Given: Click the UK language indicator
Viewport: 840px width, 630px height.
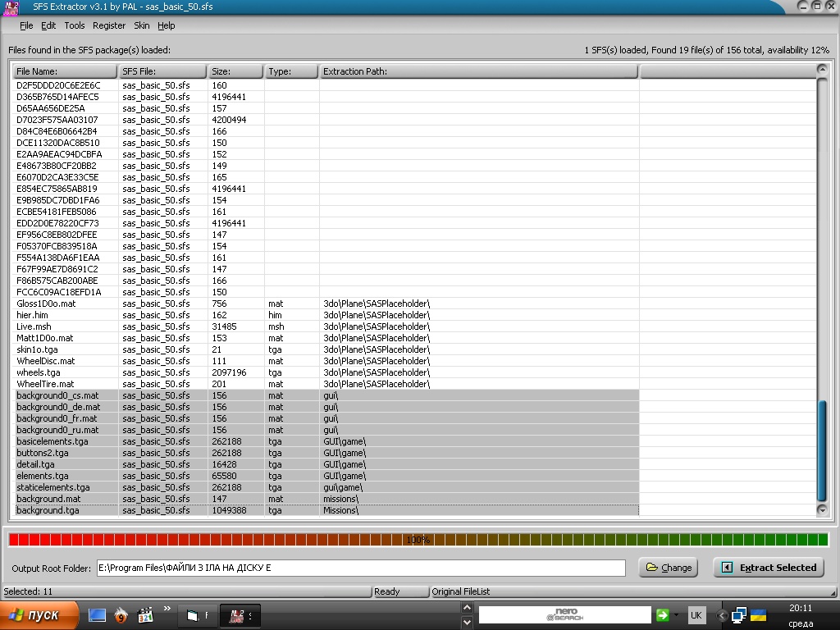Looking at the screenshot, I should 696,615.
